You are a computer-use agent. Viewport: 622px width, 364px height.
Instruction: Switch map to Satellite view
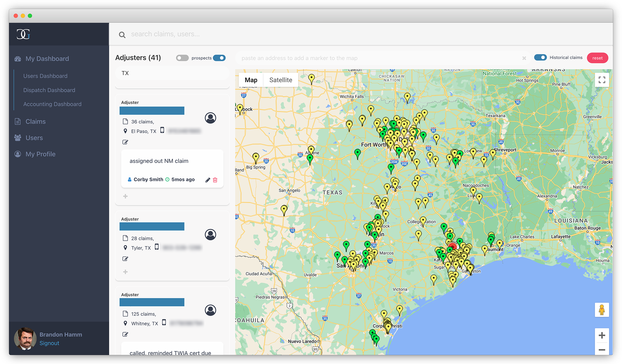(281, 80)
